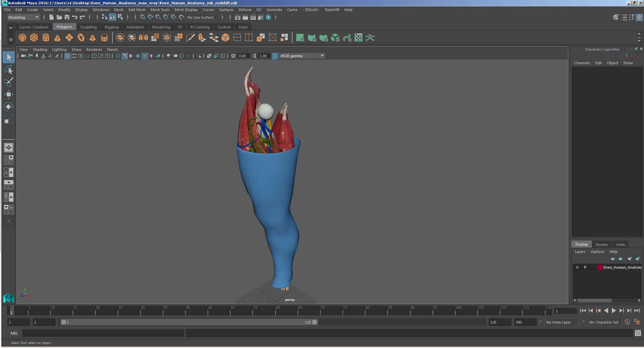The image size is (644, 348).
Task: Open the Redshift menu
Action: pos(332,10)
